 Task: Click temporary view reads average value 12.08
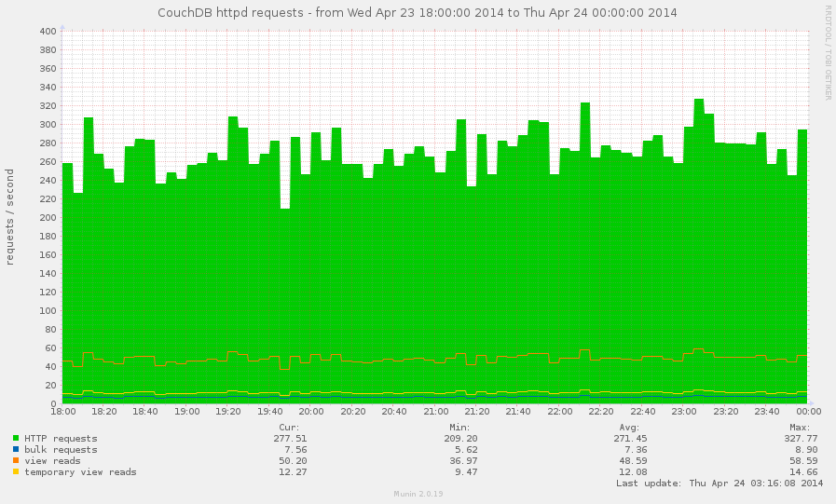pyautogui.click(x=633, y=472)
